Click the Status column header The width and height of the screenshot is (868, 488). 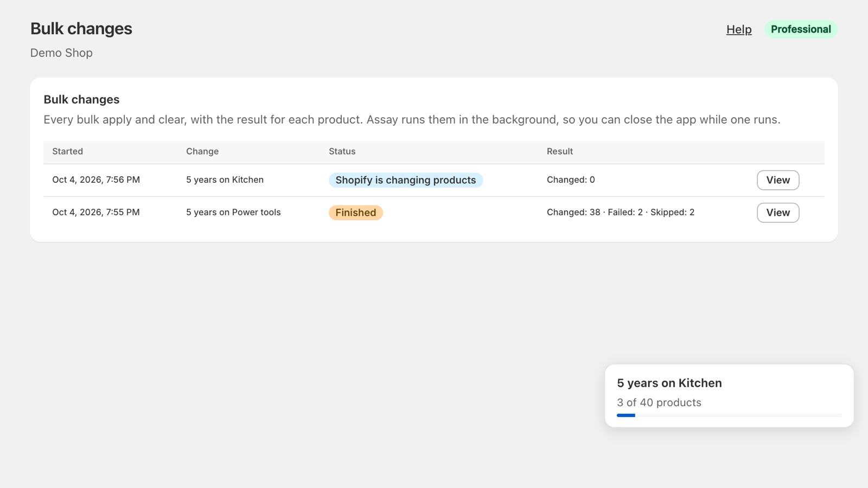342,151
